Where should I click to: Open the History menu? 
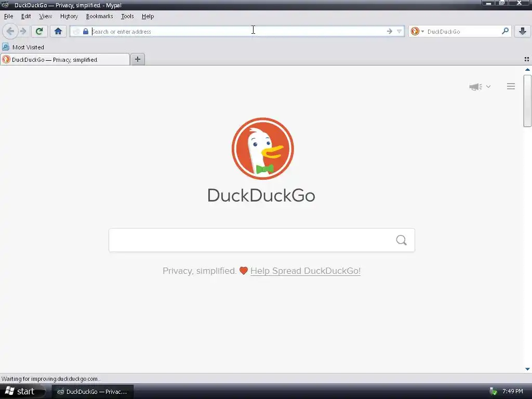(x=69, y=16)
